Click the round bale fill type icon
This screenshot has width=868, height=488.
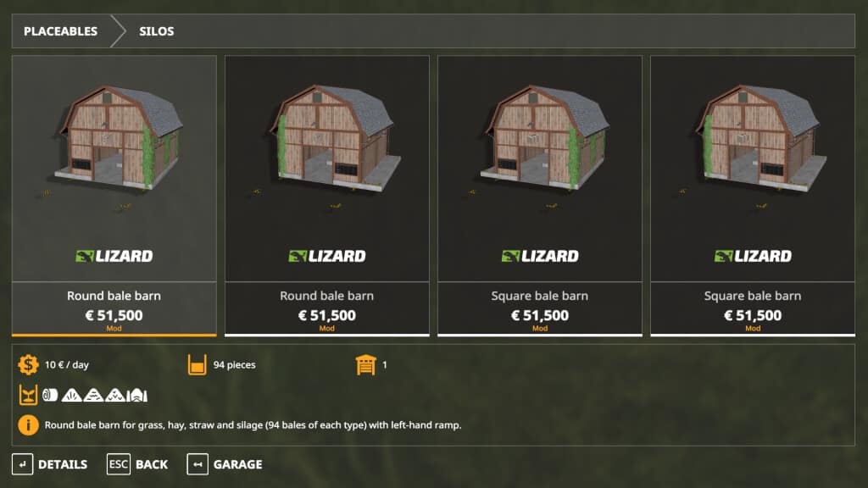(50, 395)
